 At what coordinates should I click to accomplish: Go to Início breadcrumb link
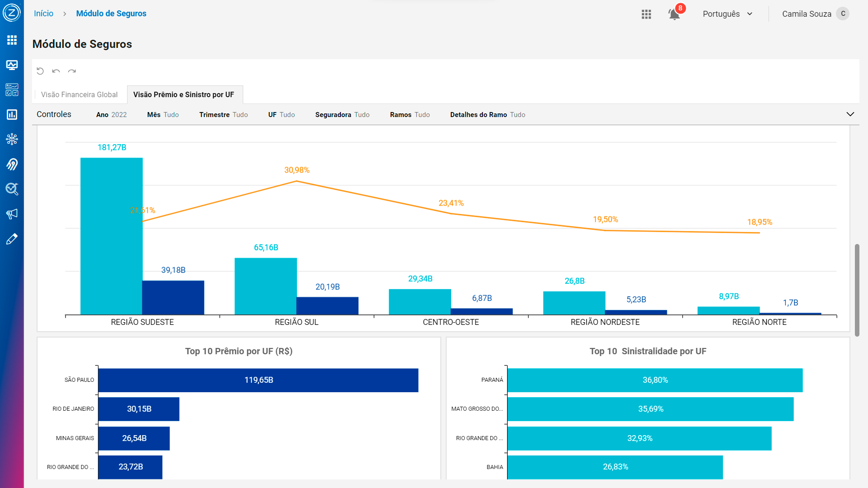coord(43,14)
